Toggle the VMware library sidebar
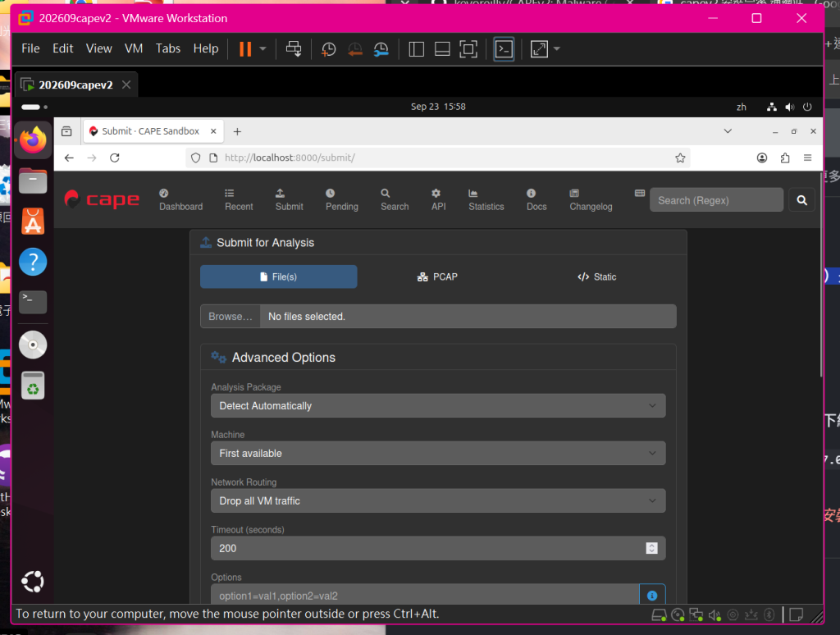This screenshot has width=840, height=635. [416, 49]
